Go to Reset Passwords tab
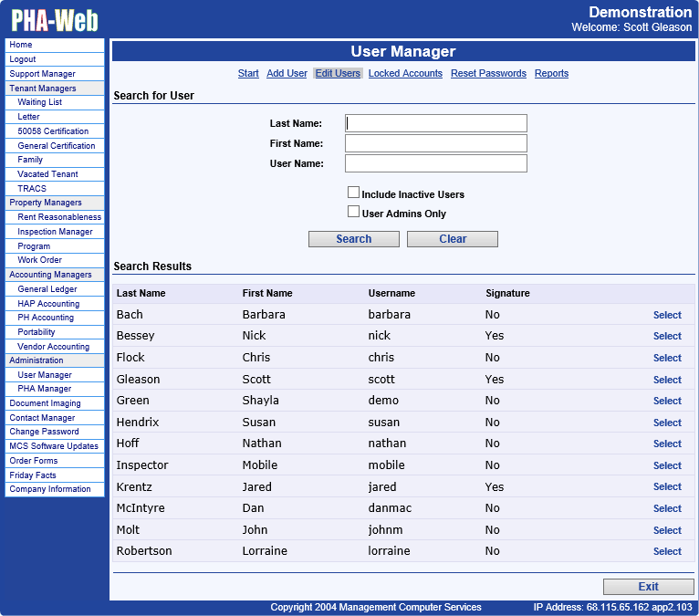699x616 pixels. [488, 73]
